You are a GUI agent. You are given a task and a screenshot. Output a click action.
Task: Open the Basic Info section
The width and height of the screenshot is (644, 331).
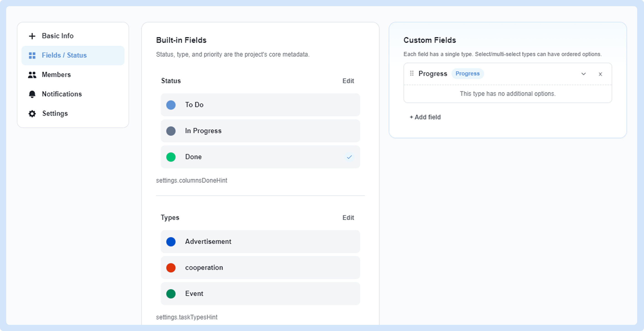(73, 36)
